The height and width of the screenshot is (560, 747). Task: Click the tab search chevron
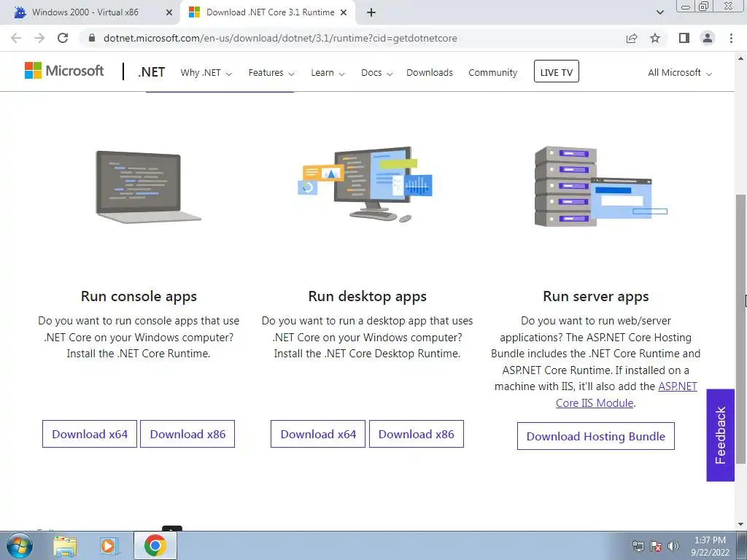(x=659, y=13)
